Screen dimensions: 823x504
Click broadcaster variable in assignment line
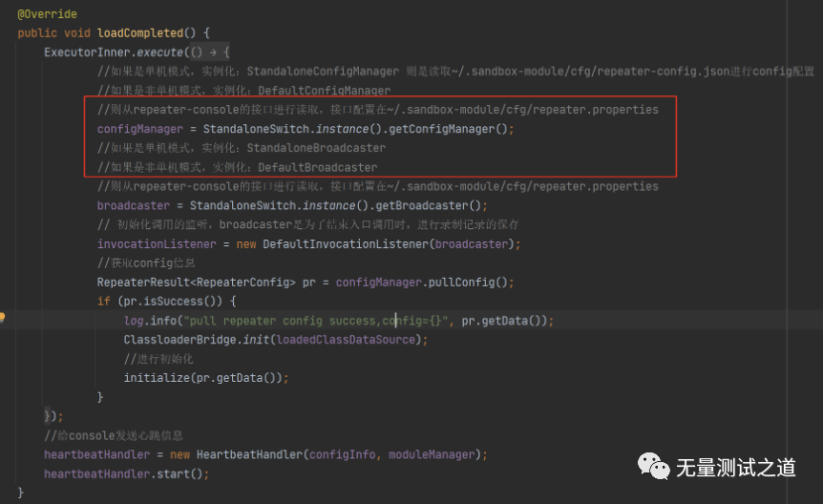pyautogui.click(x=134, y=206)
